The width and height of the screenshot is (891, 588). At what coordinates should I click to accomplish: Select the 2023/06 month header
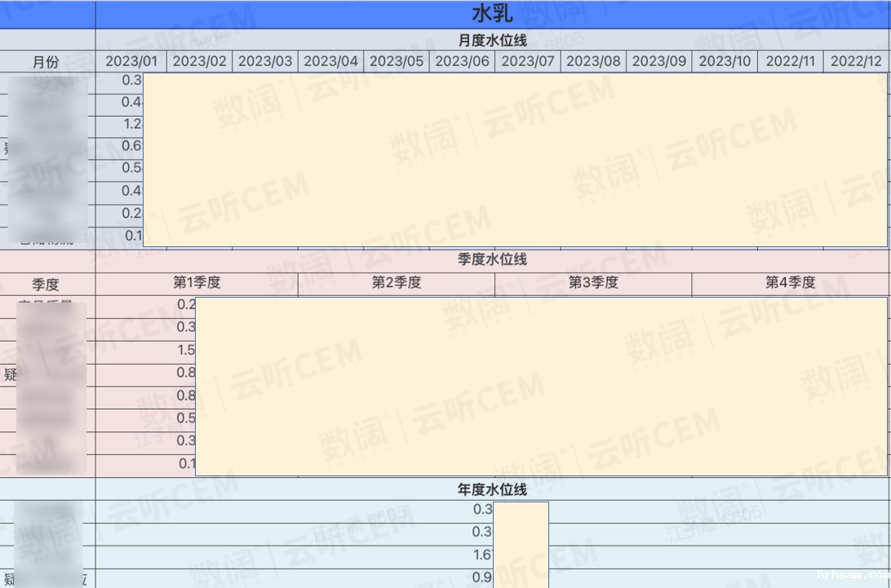[x=462, y=61]
